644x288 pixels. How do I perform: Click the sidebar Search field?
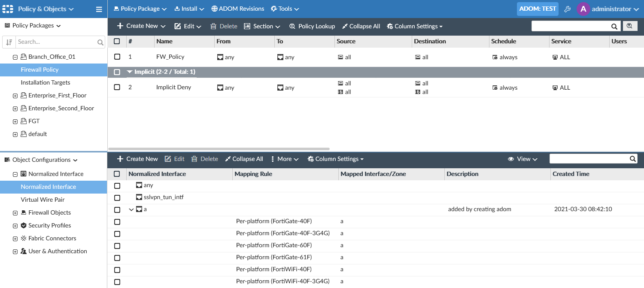tap(56, 42)
